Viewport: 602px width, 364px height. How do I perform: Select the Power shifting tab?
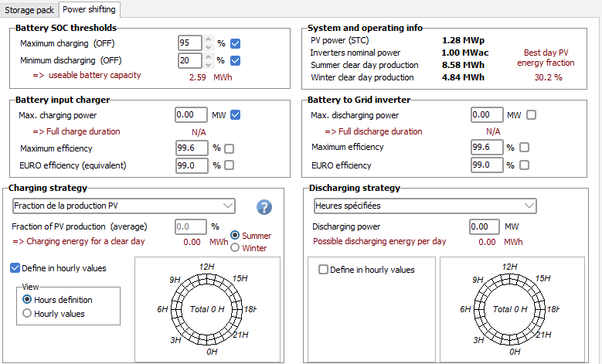tap(90, 9)
